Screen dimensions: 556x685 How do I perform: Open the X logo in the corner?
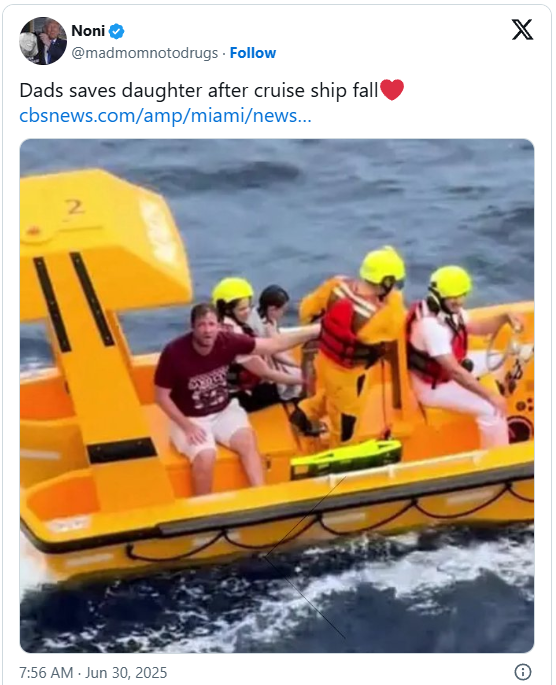522,30
